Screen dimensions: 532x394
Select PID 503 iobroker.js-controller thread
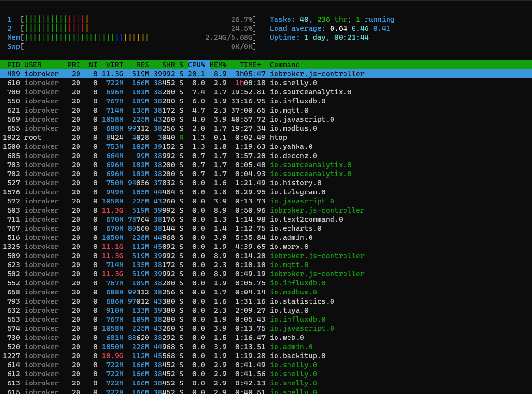(266, 210)
